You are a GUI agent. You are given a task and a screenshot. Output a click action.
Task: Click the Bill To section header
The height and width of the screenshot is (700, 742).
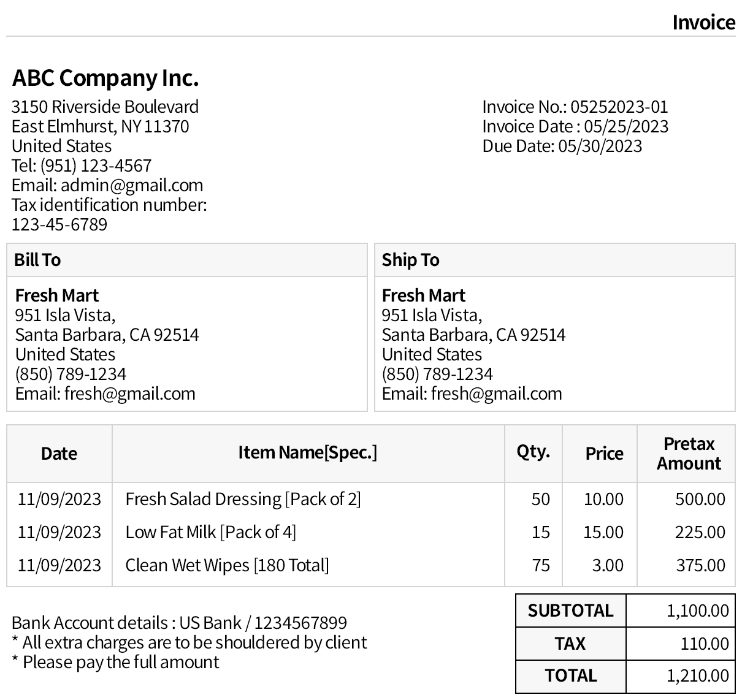tap(37, 260)
